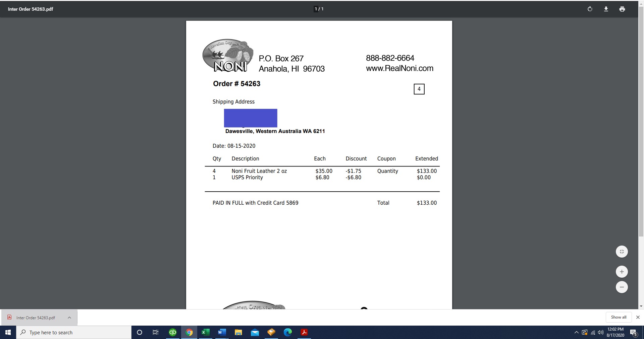Click the Coupon column header
Viewport: 644px width, 339px height.
386,159
